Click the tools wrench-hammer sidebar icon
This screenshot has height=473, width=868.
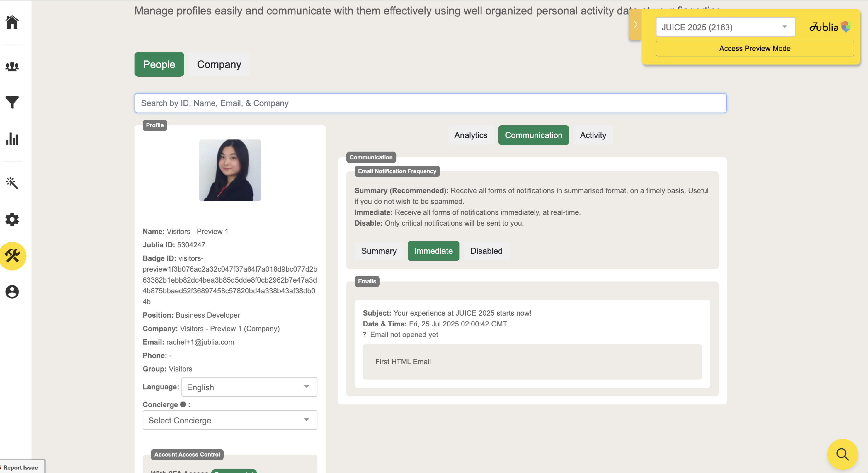pyautogui.click(x=12, y=256)
